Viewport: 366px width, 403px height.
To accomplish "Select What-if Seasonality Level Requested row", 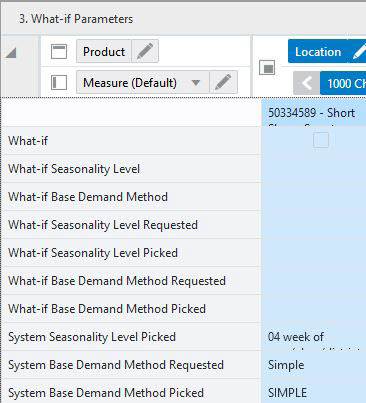I will (132, 225).
